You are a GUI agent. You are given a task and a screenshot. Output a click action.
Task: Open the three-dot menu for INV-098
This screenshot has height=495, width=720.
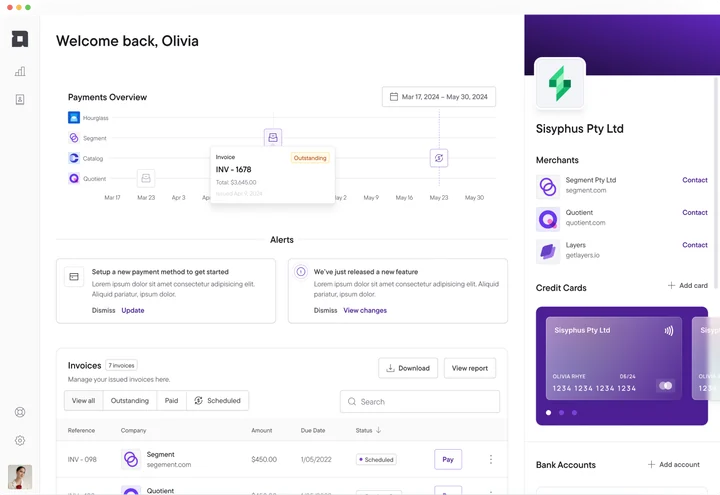(491, 459)
